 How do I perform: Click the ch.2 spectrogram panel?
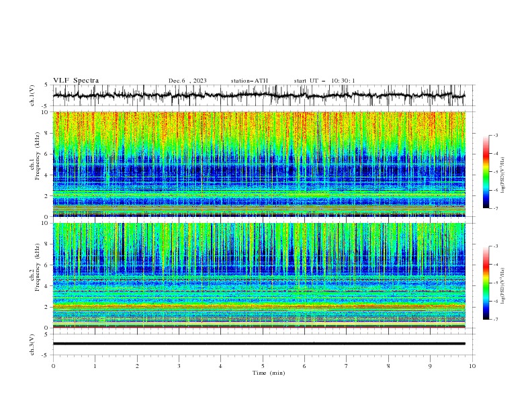pos(259,275)
